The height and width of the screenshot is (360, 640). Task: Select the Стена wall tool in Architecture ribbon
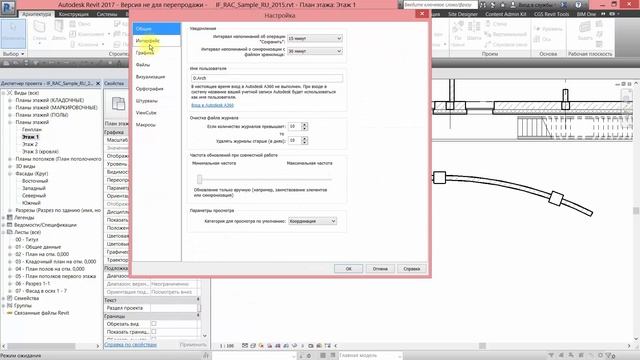tap(40, 31)
